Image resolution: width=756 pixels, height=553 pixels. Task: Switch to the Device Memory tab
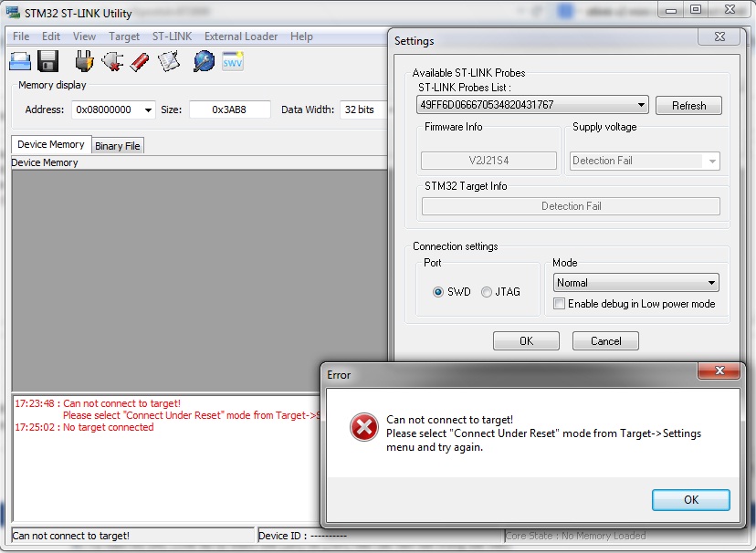click(x=51, y=144)
